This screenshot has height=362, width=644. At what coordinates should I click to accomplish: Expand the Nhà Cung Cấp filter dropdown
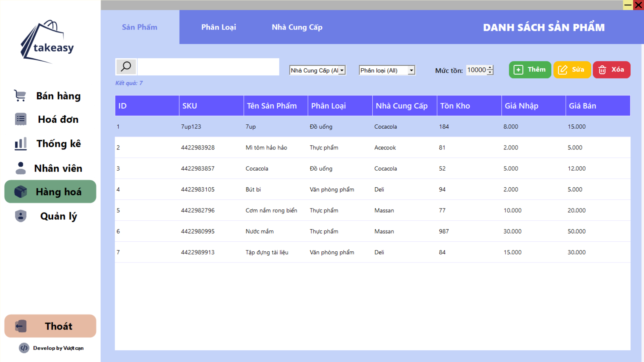pos(342,70)
